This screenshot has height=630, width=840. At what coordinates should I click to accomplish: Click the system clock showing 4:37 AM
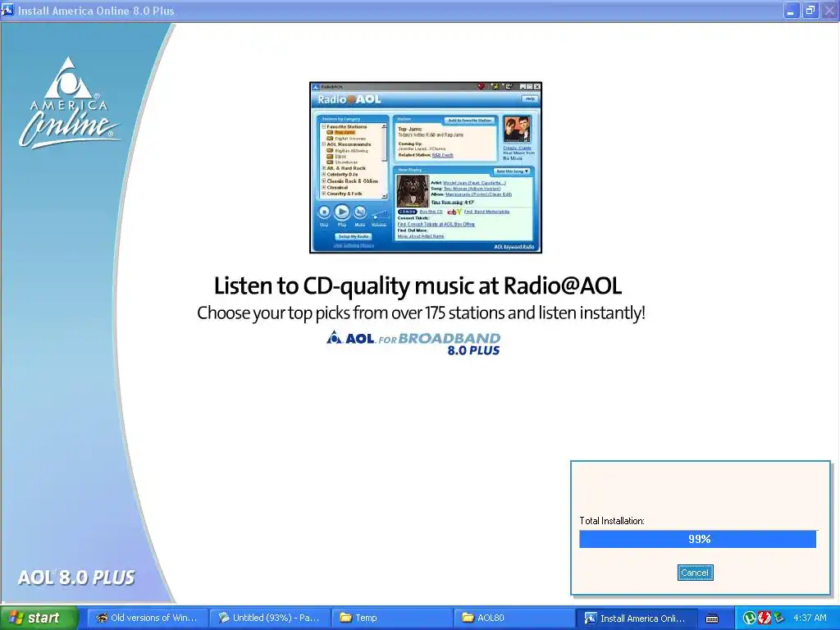[x=810, y=618]
